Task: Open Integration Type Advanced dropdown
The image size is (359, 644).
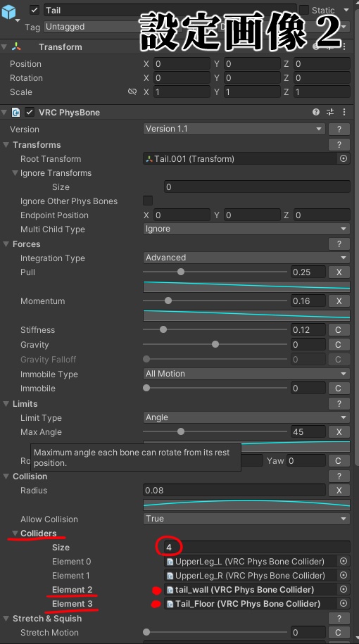Action: 246,258
